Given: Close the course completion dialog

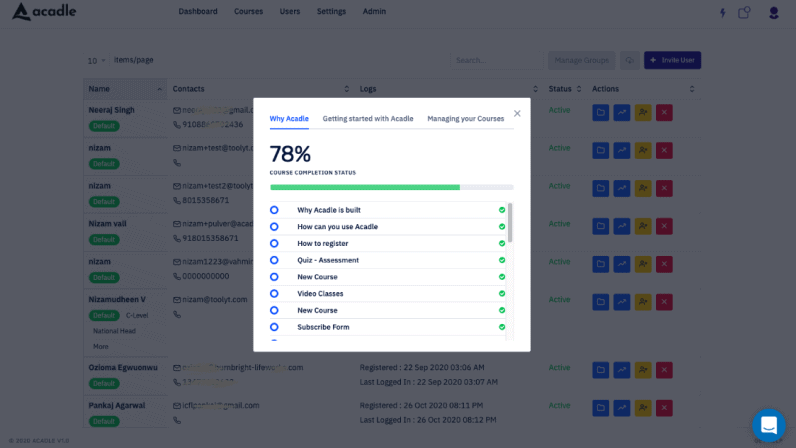Looking at the screenshot, I should tap(517, 113).
